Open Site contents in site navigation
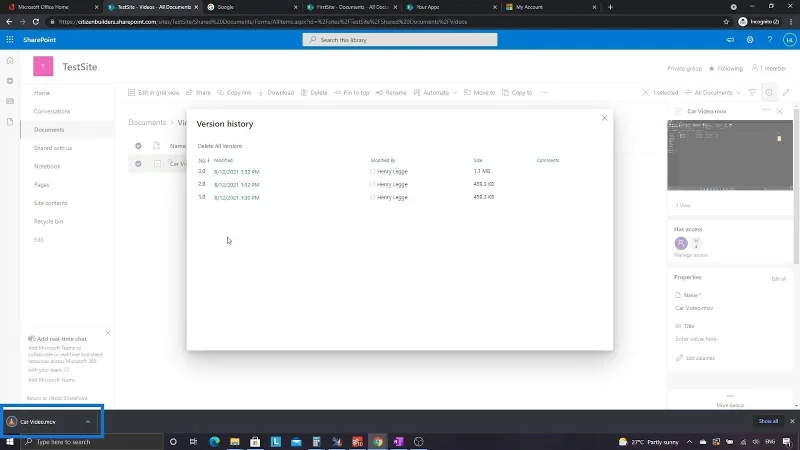Screen dimensions: 800x450 coord(51,203)
